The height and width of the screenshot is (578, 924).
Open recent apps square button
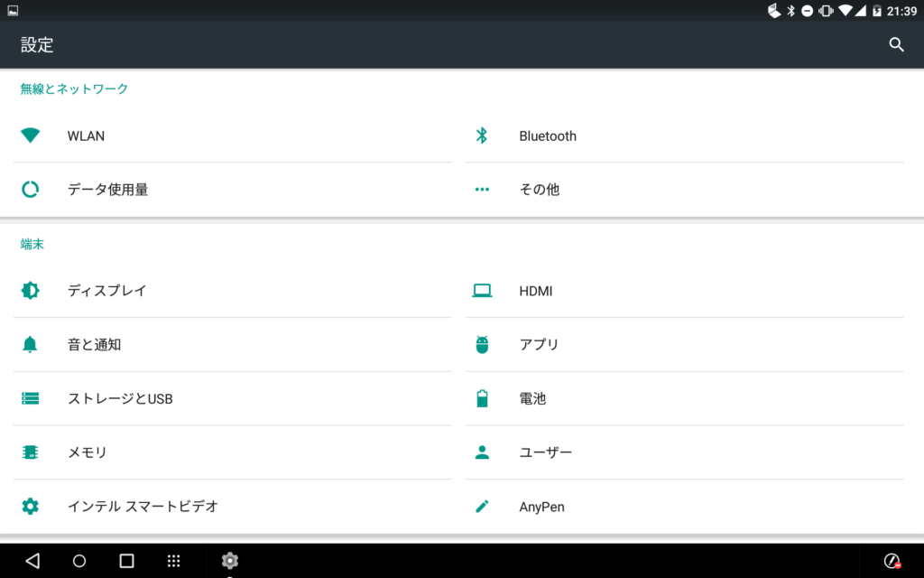[x=126, y=561]
